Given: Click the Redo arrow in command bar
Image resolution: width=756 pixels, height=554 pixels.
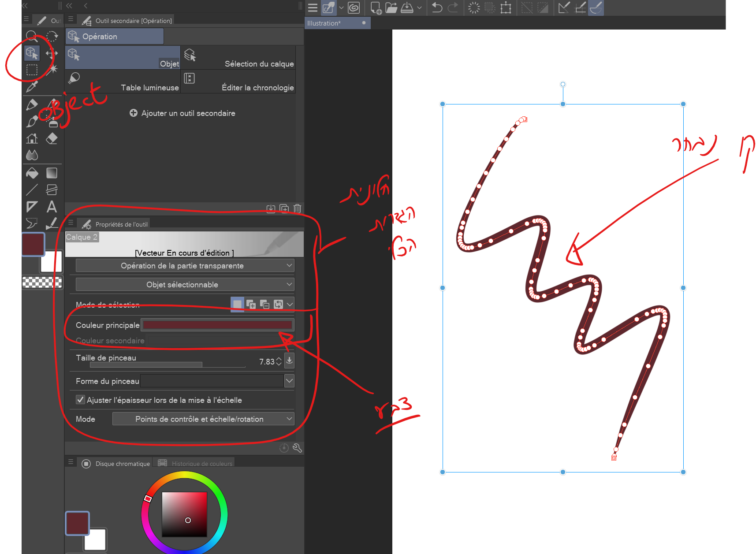Looking at the screenshot, I should tap(453, 7).
